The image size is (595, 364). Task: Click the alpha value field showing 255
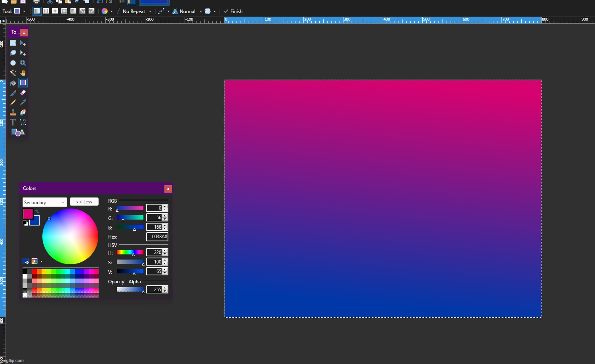point(154,290)
